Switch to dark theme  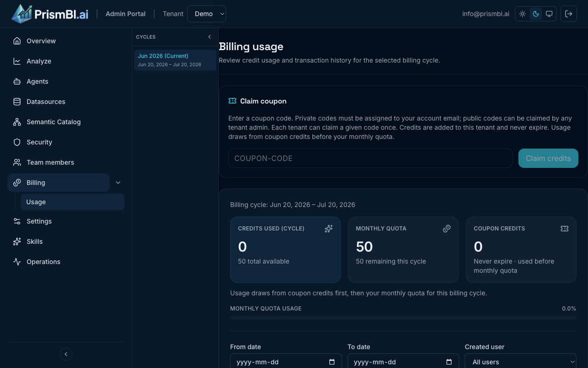536,14
